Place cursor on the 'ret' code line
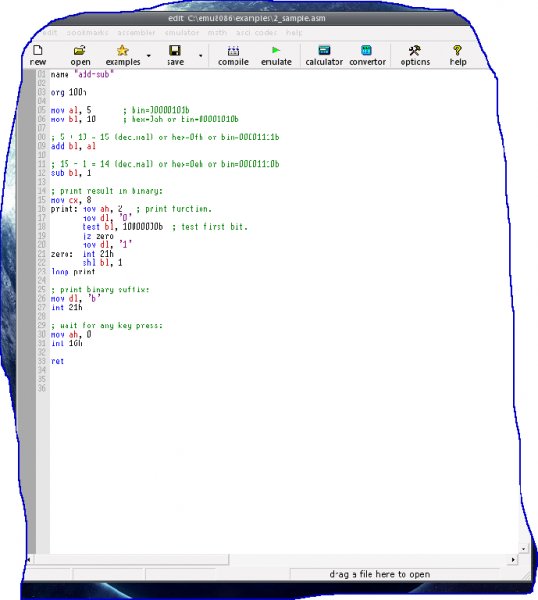Viewport: 538px width, 600px height. pos(57,361)
